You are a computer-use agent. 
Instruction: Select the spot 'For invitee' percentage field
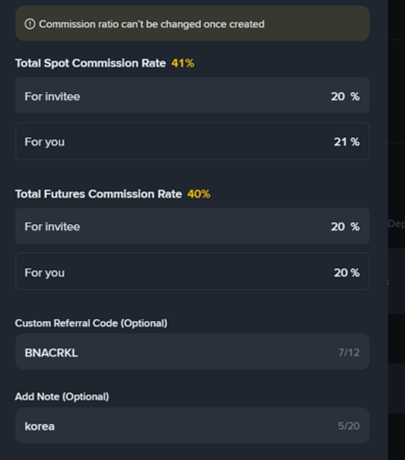[192, 95]
